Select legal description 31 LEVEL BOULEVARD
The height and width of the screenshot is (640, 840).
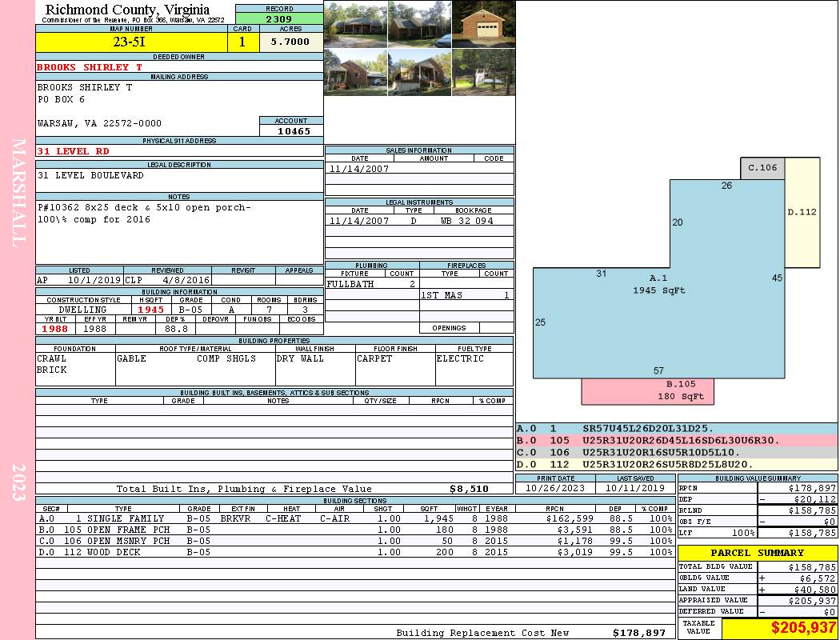[x=90, y=175]
